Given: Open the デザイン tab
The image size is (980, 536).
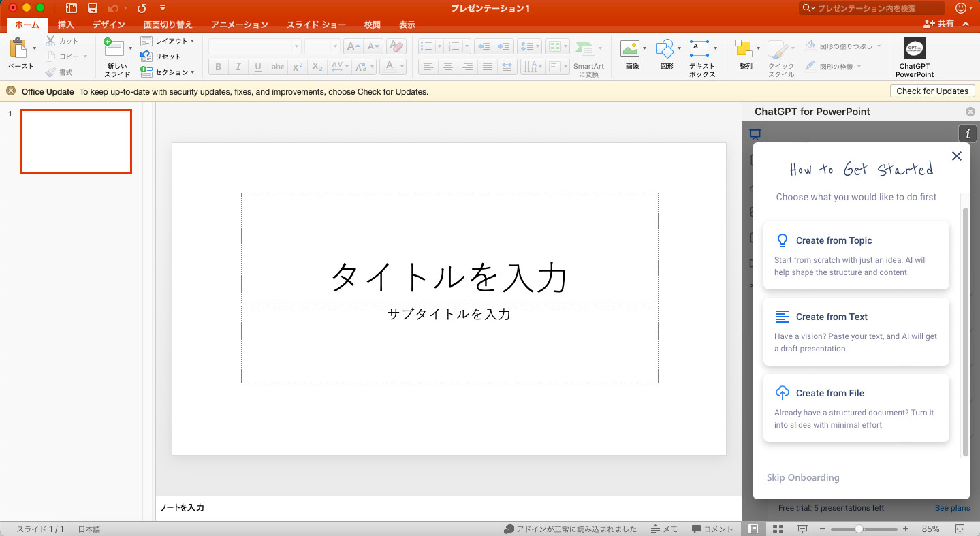Looking at the screenshot, I should click(109, 25).
